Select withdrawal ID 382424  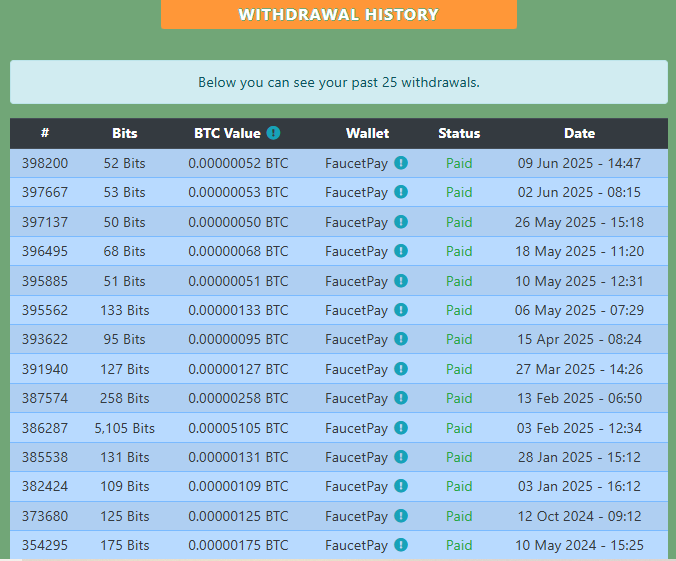(45, 486)
